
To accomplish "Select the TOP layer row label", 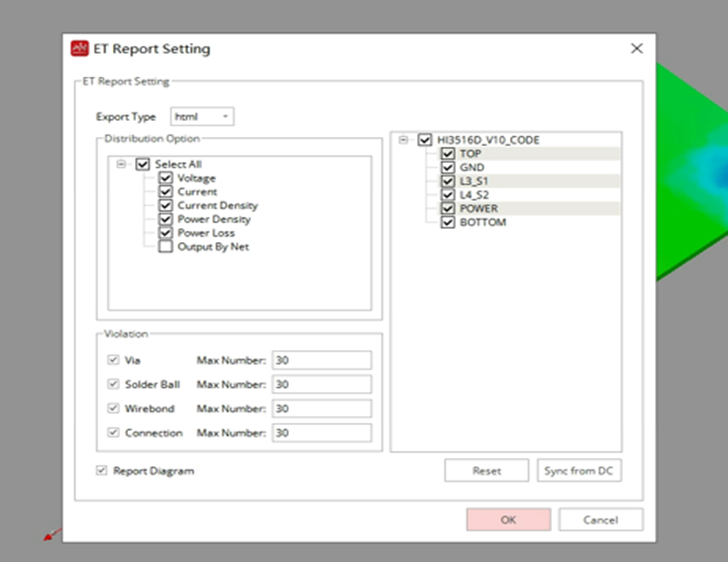I will point(470,154).
